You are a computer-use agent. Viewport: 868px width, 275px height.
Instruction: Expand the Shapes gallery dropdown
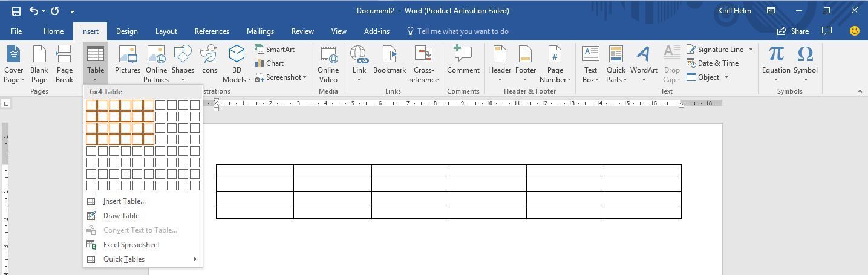pos(183,80)
